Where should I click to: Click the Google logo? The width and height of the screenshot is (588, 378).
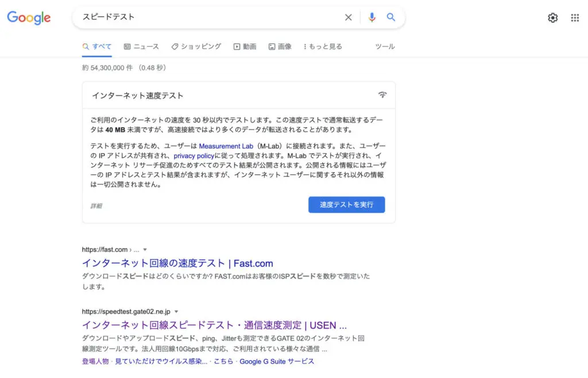[29, 18]
